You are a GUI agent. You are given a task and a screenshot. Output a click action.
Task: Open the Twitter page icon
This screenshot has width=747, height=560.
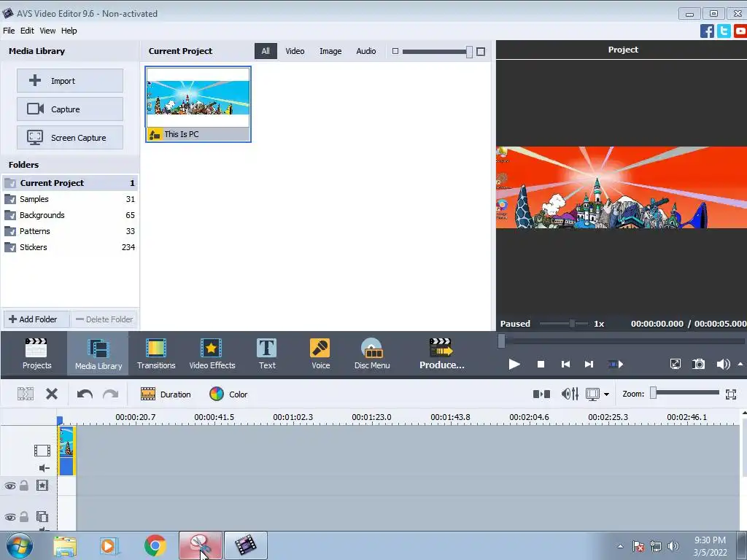click(724, 31)
